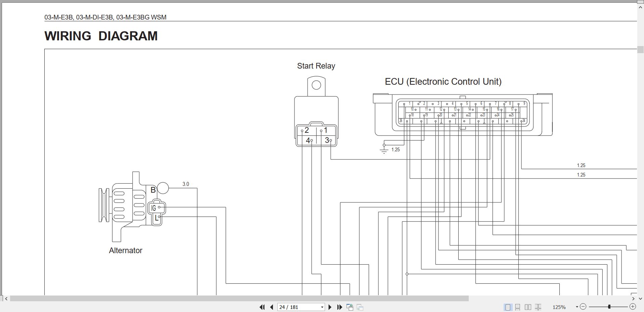
Task: Go to the next page
Action: (x=330, y=307)
